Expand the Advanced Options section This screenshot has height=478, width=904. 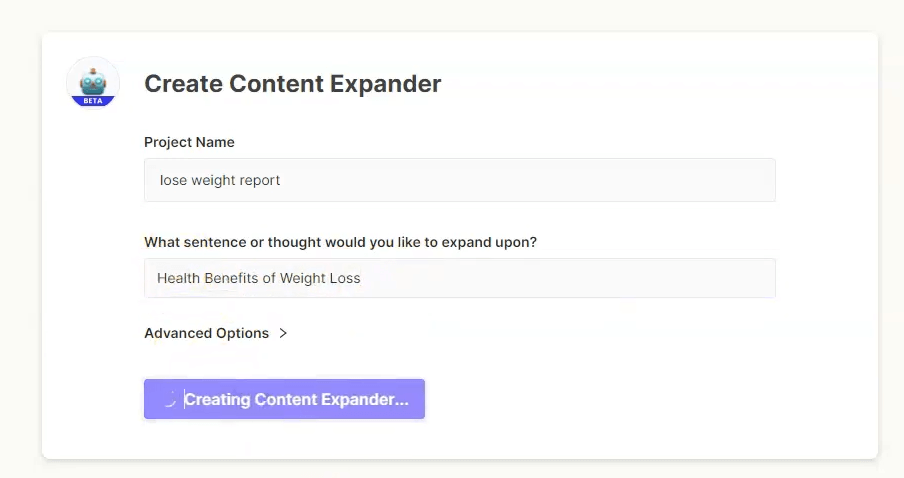pyautogui.click(x=216, y=333)
